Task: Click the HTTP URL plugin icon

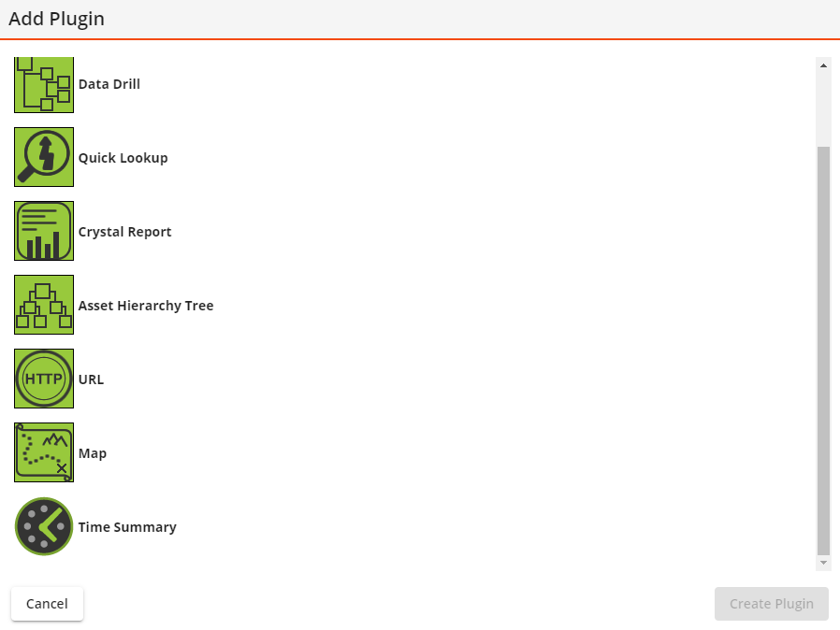Action: coord(44,379)
